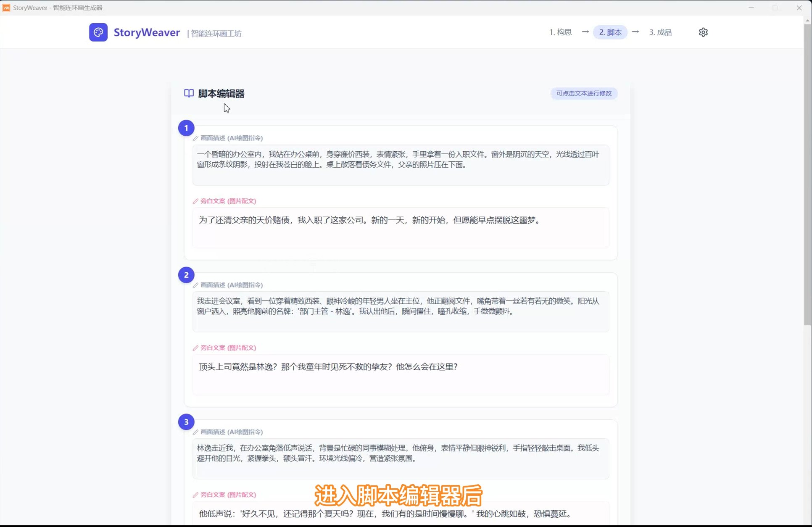
Task: Edit scene 2 description about 我走进会议室
Action: tap(401, 311)
